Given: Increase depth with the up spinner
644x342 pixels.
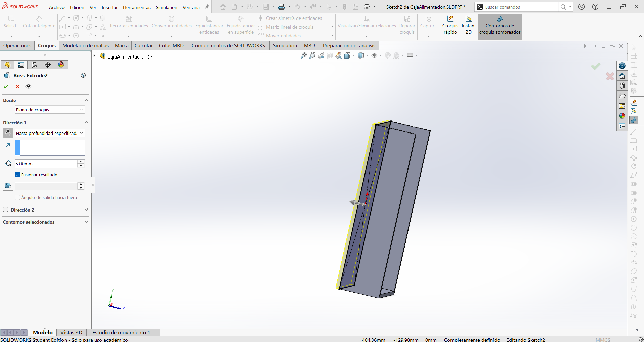Looking at the screenshot, I should [x=81, y=162].
